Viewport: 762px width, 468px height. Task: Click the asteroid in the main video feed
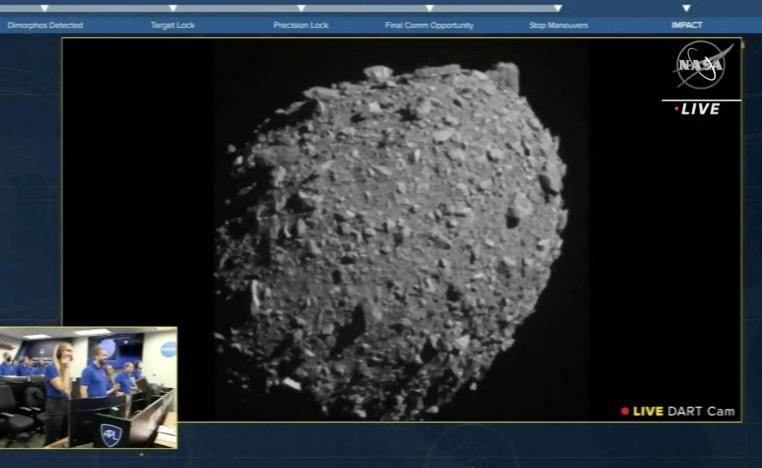[x=390, y=240]
